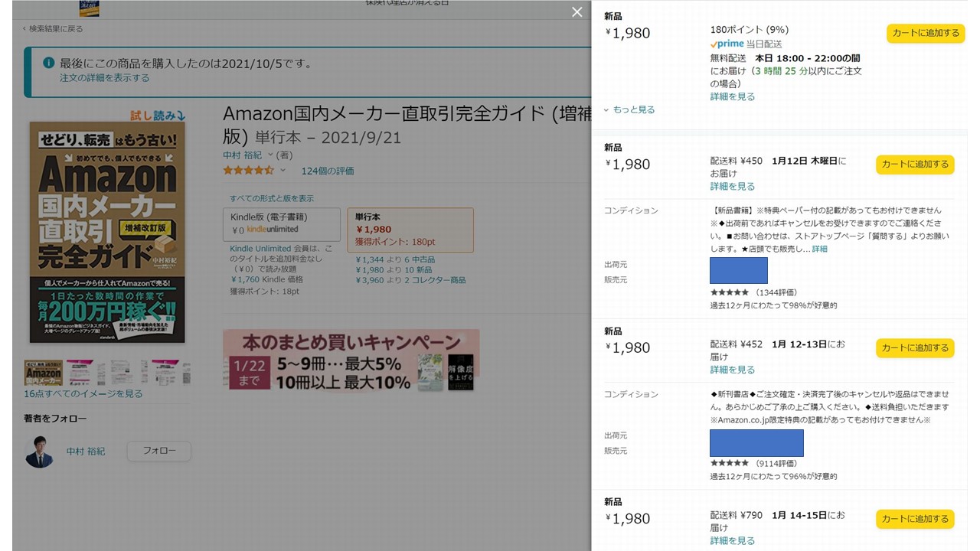Click the prime logo in first offer

point(727,44)
